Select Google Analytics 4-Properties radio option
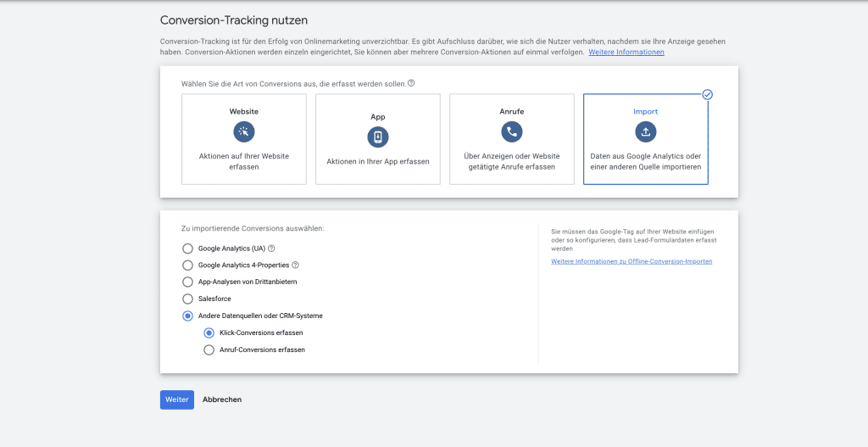Screen dimensions: 868x447 (x=188, y=265)
